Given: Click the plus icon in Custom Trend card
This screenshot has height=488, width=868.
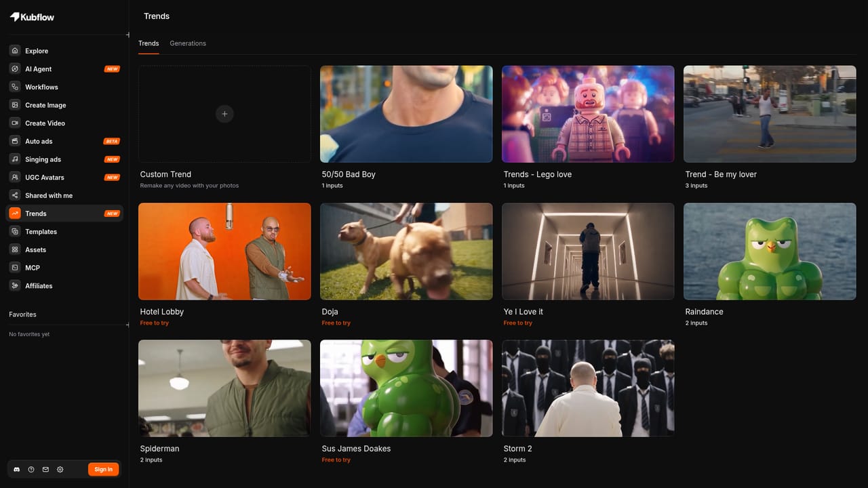Looking at the screenshot, I should (x=224, y=114).
